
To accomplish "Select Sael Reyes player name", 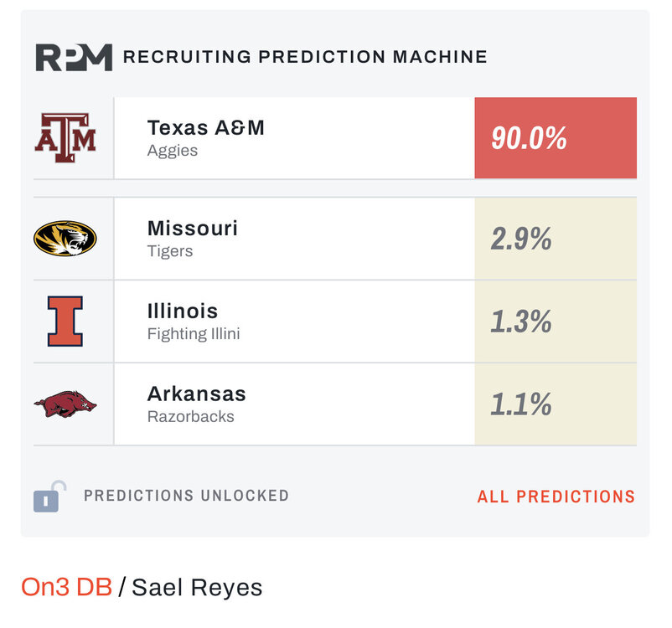I will click(197, 587).
